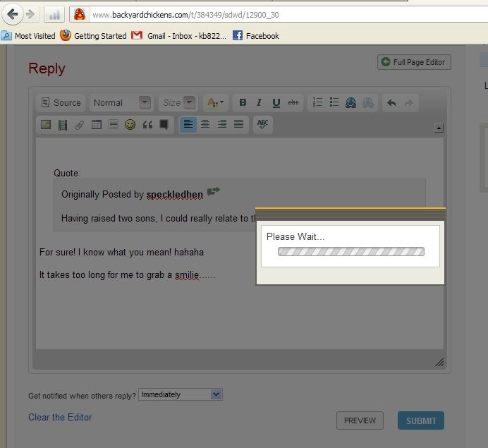The height and width of the screenshot is (448, 488).
Task: Open the Gmail Inbox bookmark
Action: pos(179,36)
